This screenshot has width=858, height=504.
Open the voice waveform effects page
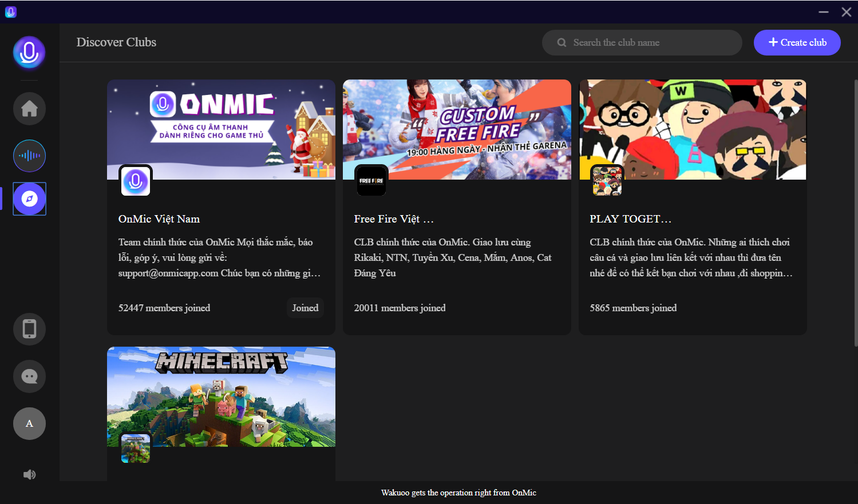(x=29, y=156)
